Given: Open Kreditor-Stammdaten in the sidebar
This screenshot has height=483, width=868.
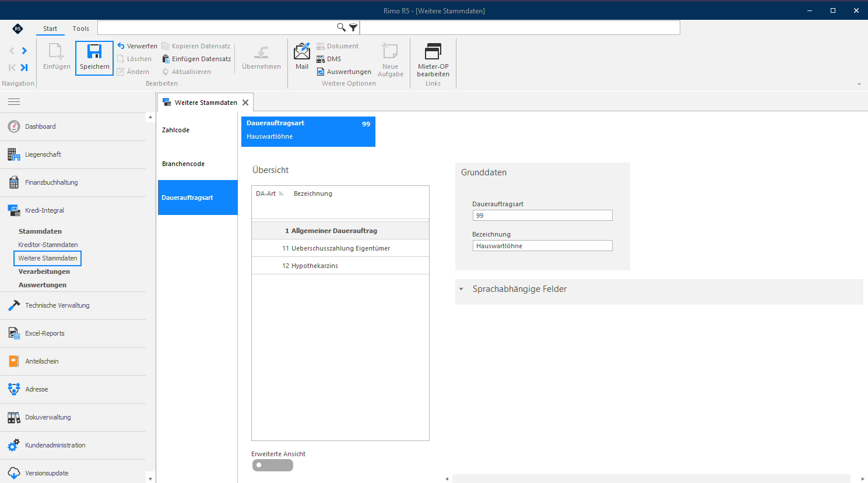Looking at the screenshot, I should (48, 245).
